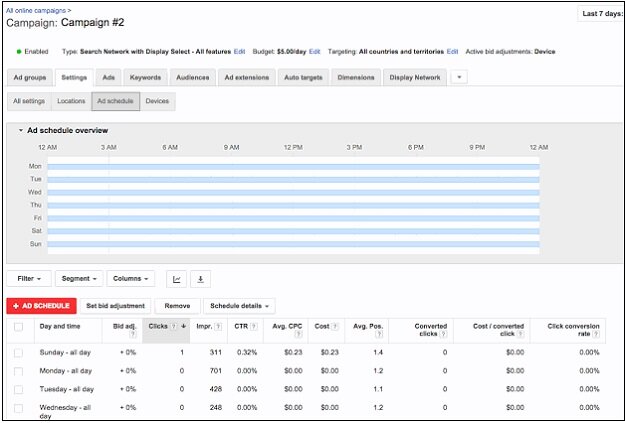Check the Sunday - all day row checkbox

(18, 353)
